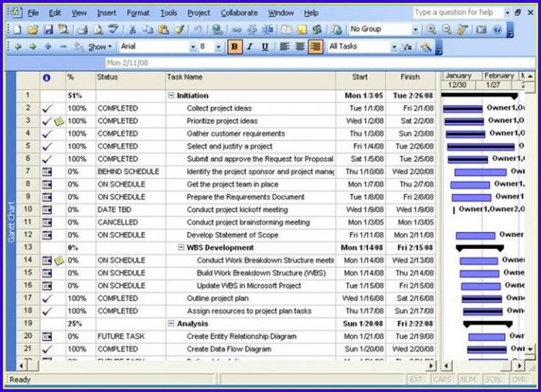
Task: Open the font size dropdown
Action: [219, 47]
